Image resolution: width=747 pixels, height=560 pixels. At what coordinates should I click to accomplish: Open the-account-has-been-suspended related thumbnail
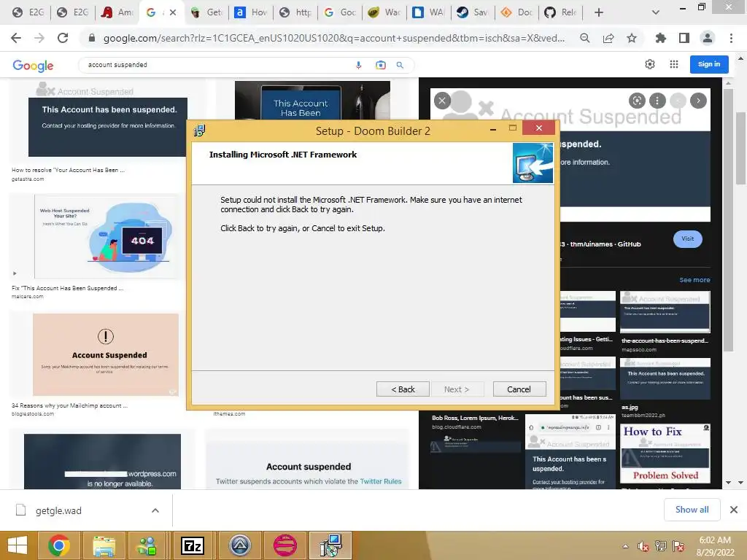coord(665,312)
